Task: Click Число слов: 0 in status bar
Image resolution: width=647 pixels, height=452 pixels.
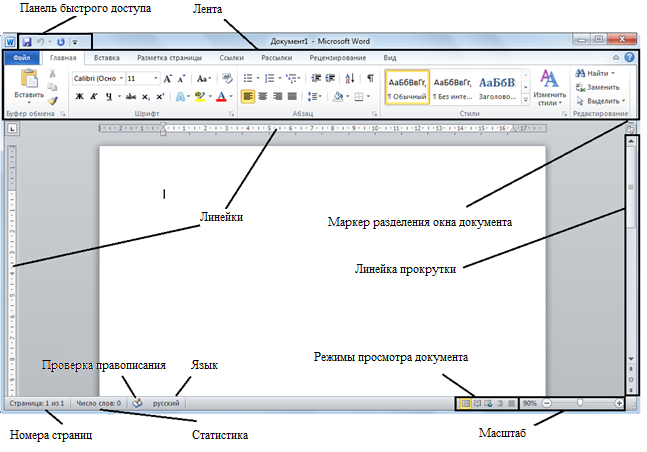Action: (99, 403)
